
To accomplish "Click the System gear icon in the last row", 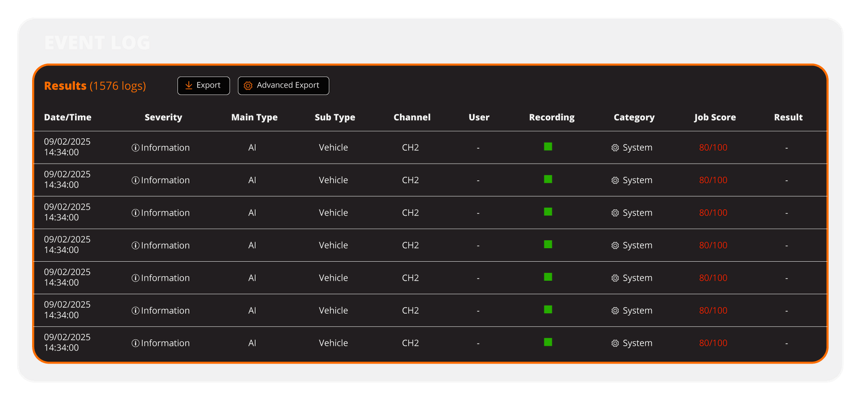I will 615,343.
